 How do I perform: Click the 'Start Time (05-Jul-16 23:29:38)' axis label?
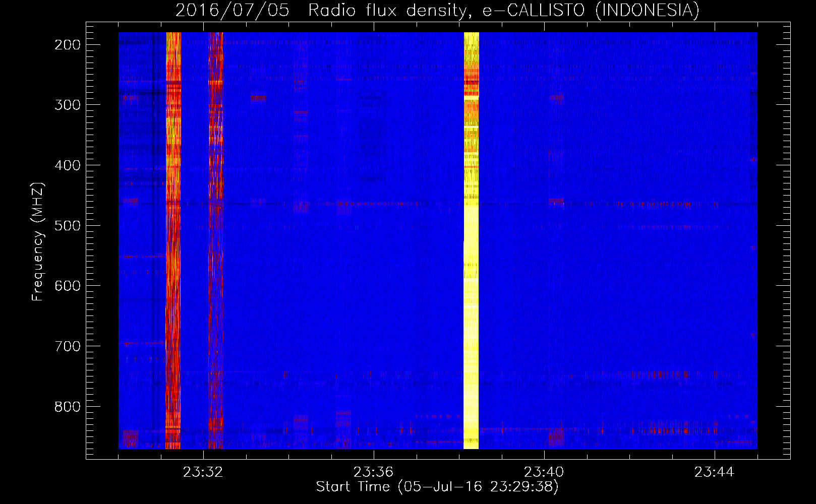pyautogui.click(x=437, y=487)
